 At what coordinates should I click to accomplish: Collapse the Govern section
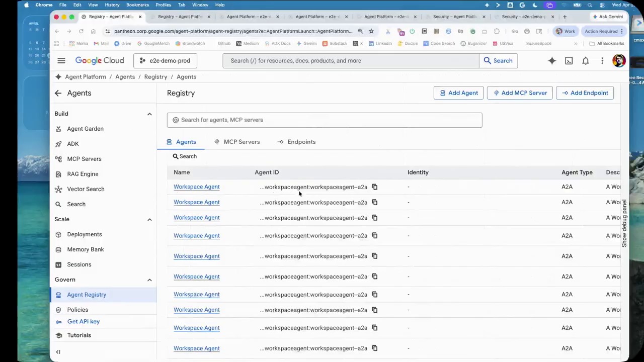coord(149,280)
